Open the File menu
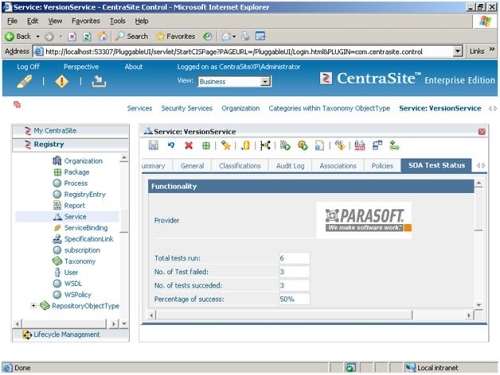Viewport: 500px width, 375px height. 12,21
